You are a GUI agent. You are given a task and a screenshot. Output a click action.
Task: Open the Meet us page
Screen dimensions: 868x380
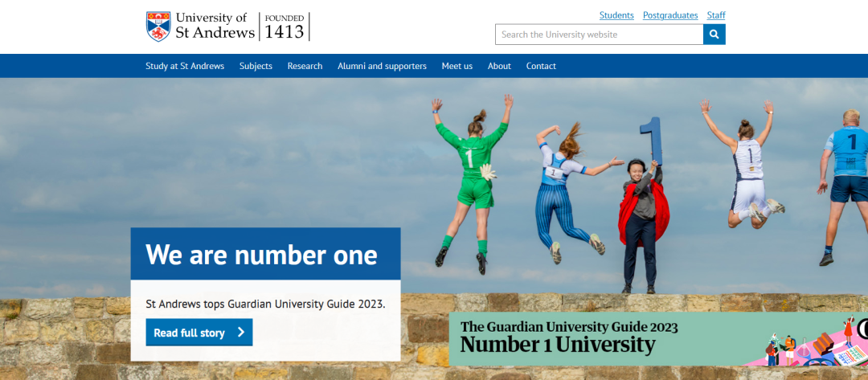tap(457, 66)
